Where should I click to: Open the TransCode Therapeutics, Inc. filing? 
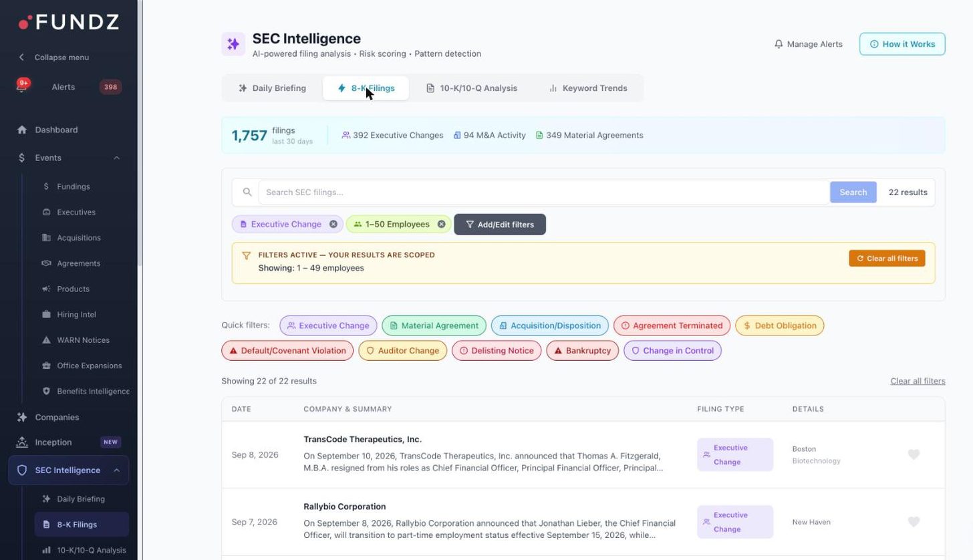[362, 440]
